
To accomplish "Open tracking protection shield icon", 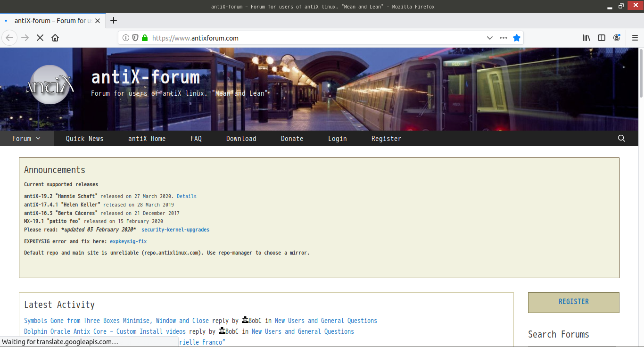I will click(x=135, y=38).
